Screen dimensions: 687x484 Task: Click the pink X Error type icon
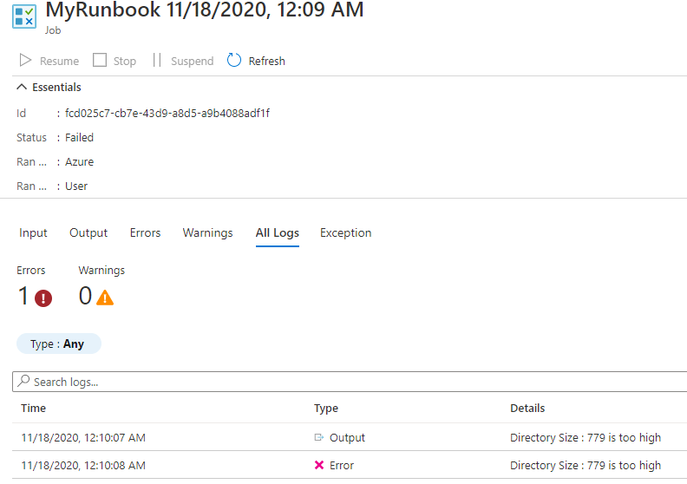point(319,465)
